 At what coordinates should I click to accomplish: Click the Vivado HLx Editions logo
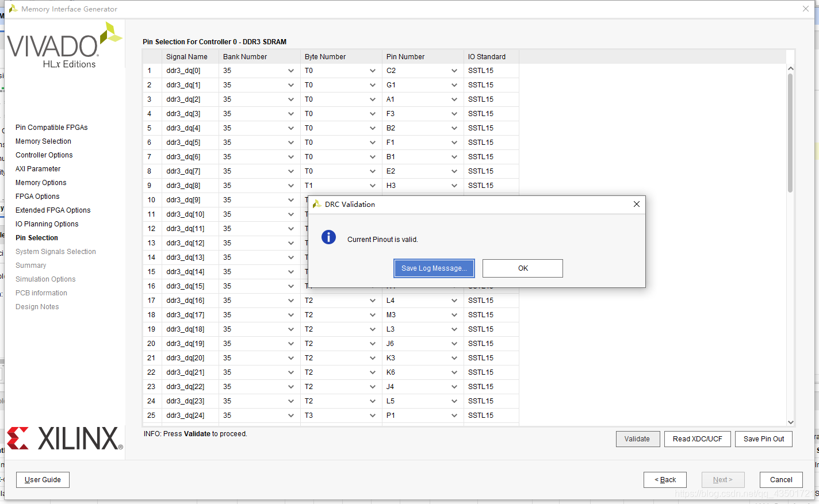[64, 45]
